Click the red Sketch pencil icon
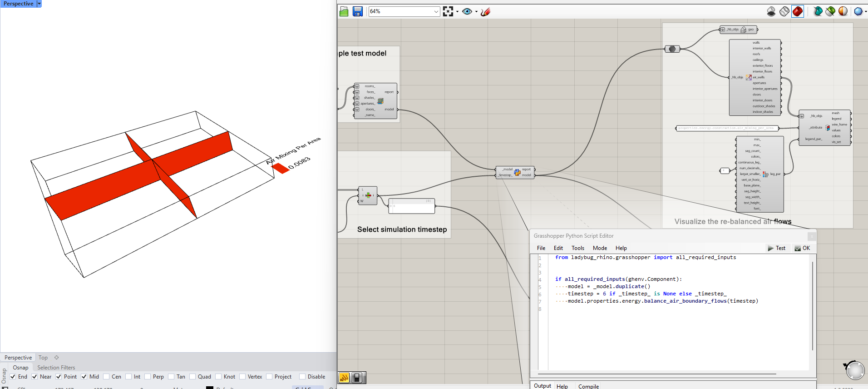 485,11
